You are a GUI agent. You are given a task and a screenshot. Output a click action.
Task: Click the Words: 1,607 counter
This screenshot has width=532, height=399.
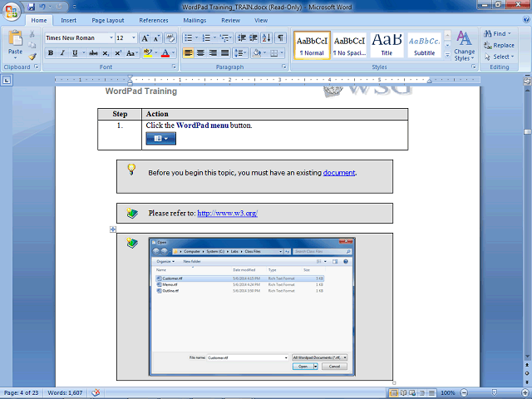65,393
